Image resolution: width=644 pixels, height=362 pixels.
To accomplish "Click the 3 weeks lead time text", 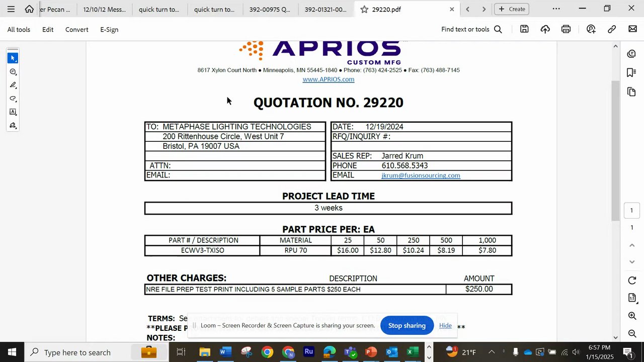I will 329,208.
